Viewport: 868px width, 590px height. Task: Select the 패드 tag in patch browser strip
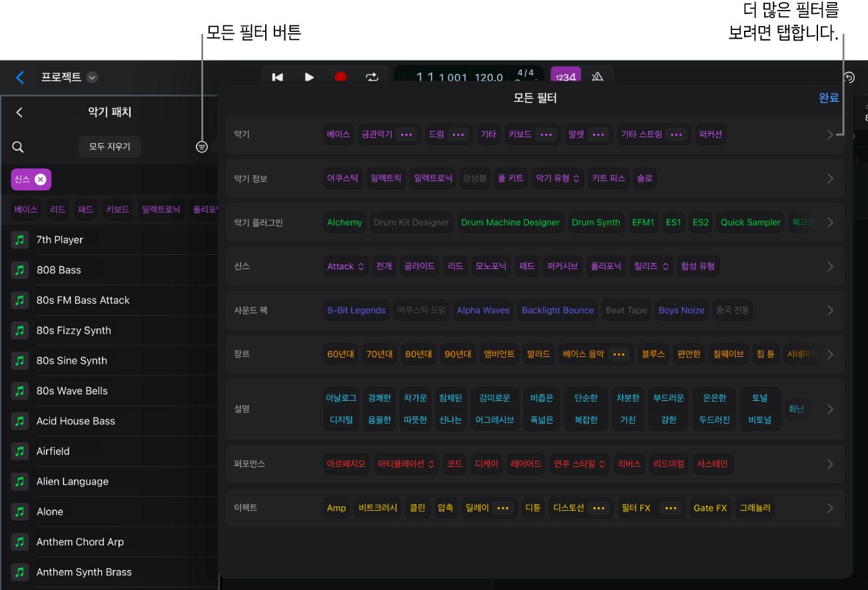pos(86,209)
